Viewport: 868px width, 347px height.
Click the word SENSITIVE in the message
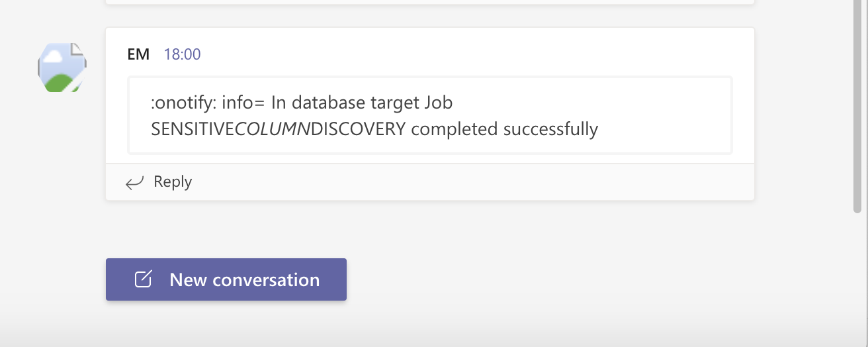[x=193, y=129]
